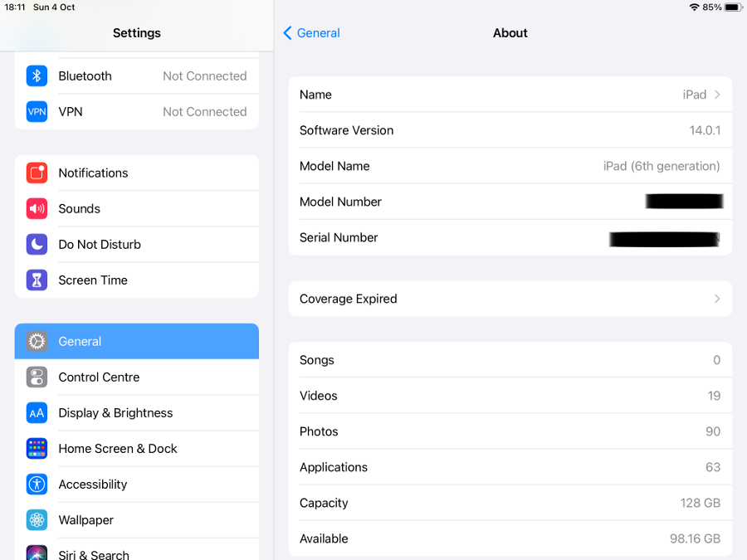Tap the Applications count 63
Viewport: 747px width, 560px height.
[x=713, y=467]
